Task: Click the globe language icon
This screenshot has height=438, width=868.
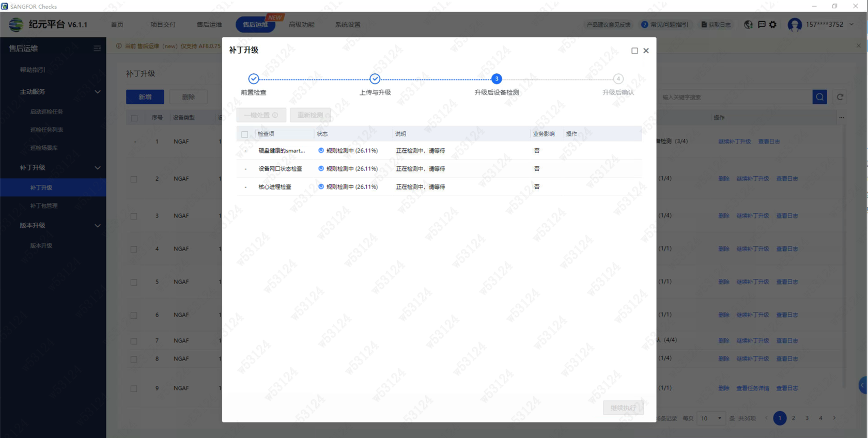Action: (x=748, y=24)
